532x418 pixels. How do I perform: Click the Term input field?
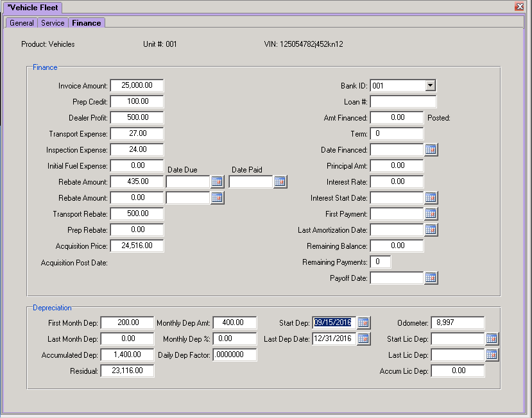[397, 133]
